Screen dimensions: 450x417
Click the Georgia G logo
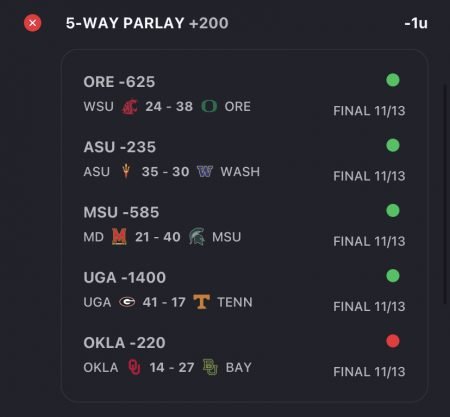[127, 302]
